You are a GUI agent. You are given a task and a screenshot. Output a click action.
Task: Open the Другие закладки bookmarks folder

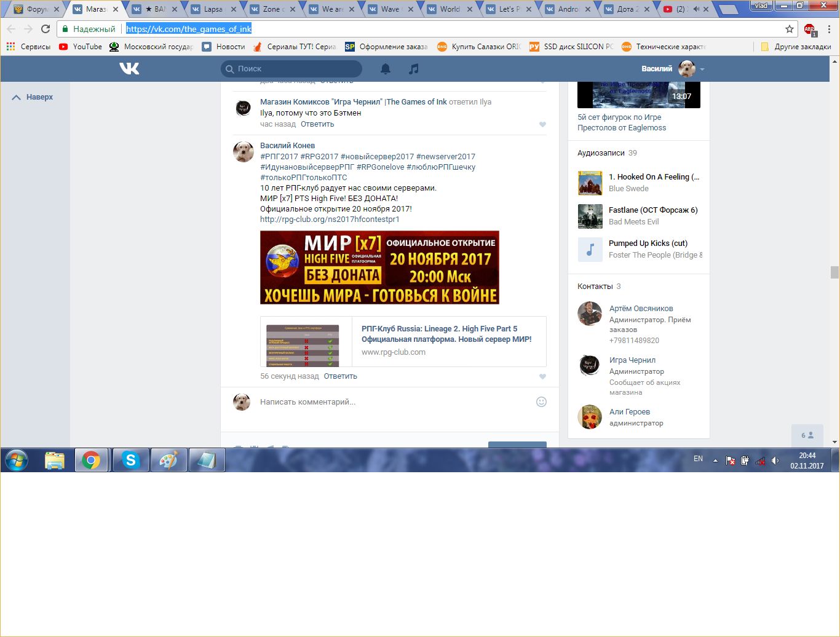(796, 47)
